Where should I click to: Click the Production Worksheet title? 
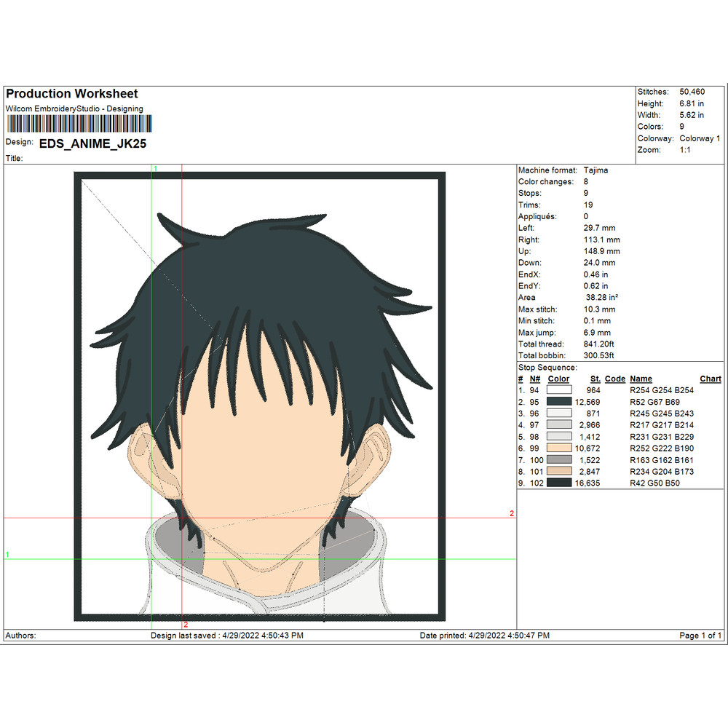click(72, 94)
